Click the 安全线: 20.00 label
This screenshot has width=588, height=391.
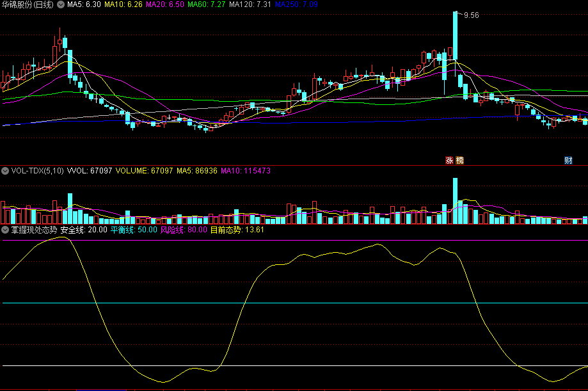(x=84, y=230)
